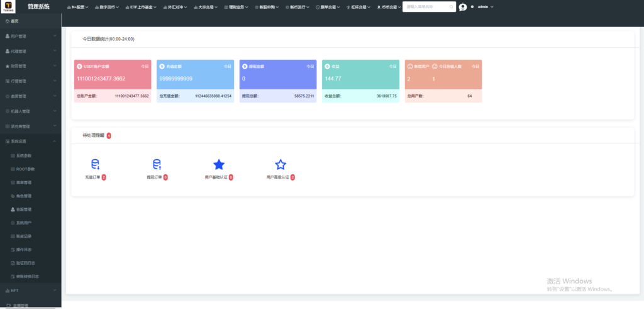Image resolution: width=644 pixels, height=309 pixels.
Task: Open 系统用户 in the sidebar
Action: pos(31,223)
